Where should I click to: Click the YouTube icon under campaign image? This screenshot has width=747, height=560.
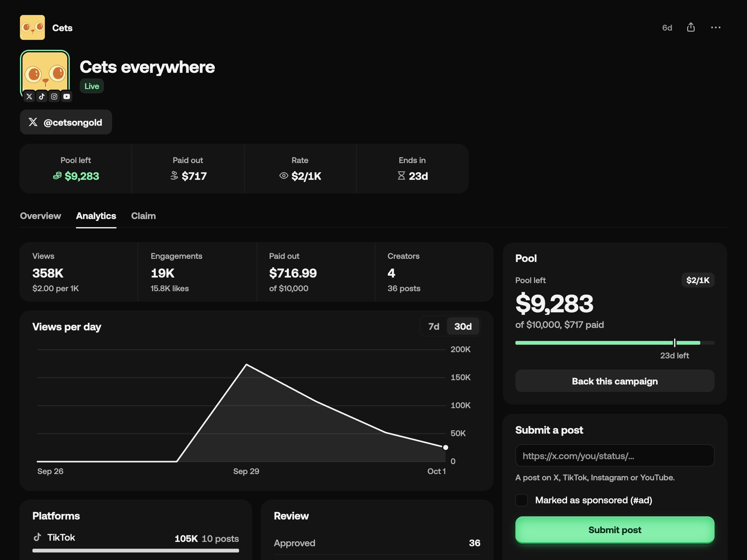pyautogui.click(x=66, y=96)
